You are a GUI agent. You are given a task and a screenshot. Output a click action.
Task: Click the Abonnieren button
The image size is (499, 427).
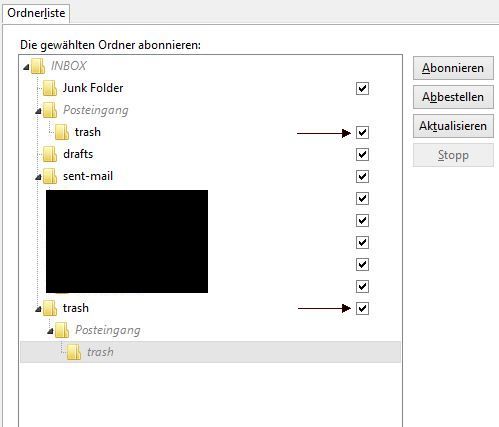(x=453, y=68)
